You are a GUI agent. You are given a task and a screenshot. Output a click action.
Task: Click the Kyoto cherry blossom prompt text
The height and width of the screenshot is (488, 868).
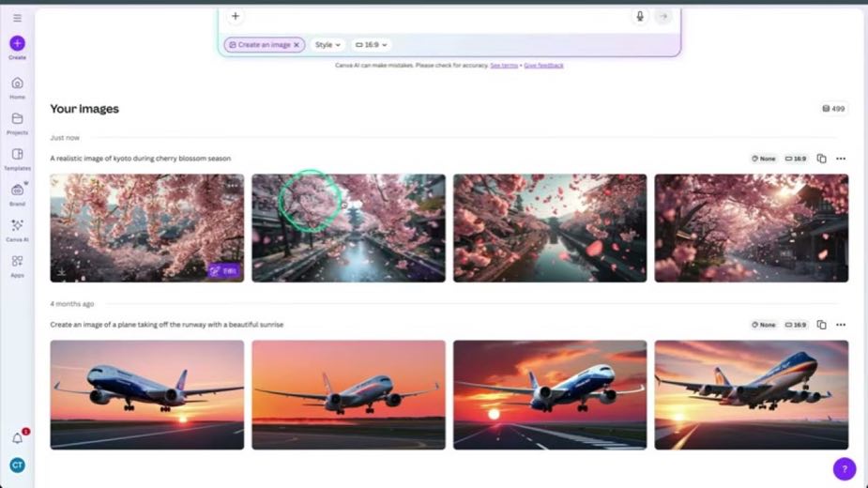pyautogui.click(x=141, y=159)
